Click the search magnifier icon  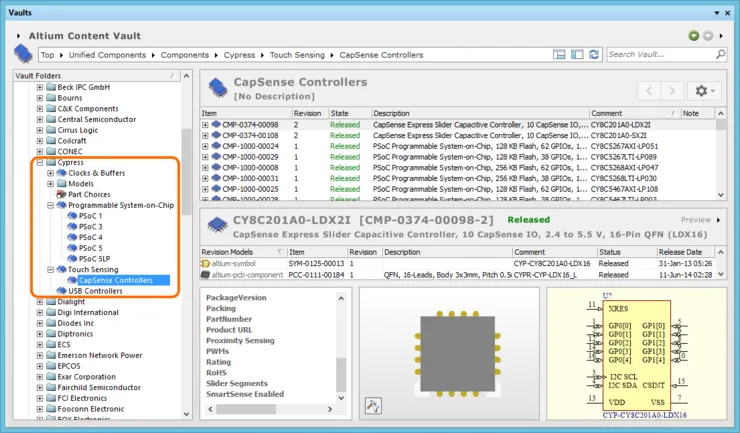coord(720,55)
